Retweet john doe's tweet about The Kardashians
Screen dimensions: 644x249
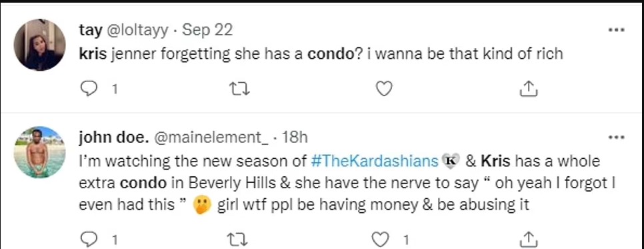(x=238, y=239)
